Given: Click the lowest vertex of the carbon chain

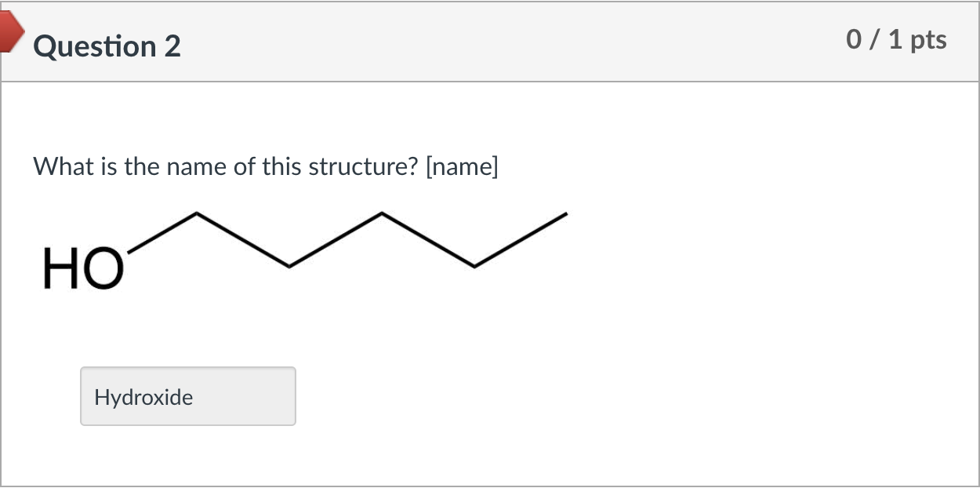Looking at the screenshot, I should click(x=289, y=267).
